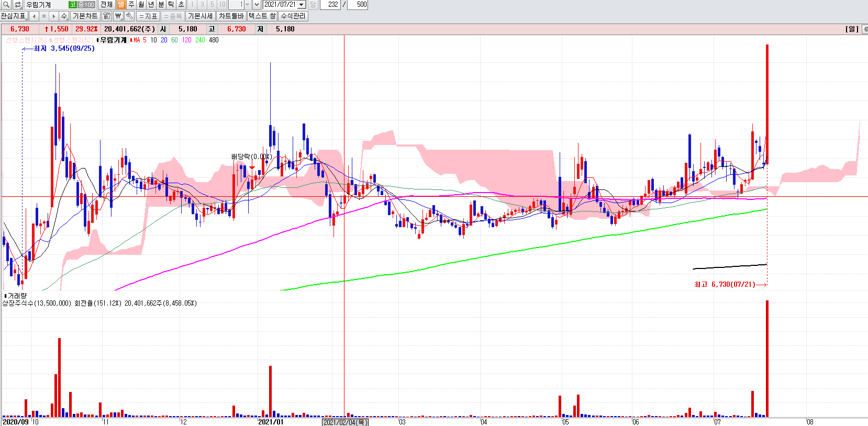Click 선행스팬1(26) legend label

click(26, 40)
